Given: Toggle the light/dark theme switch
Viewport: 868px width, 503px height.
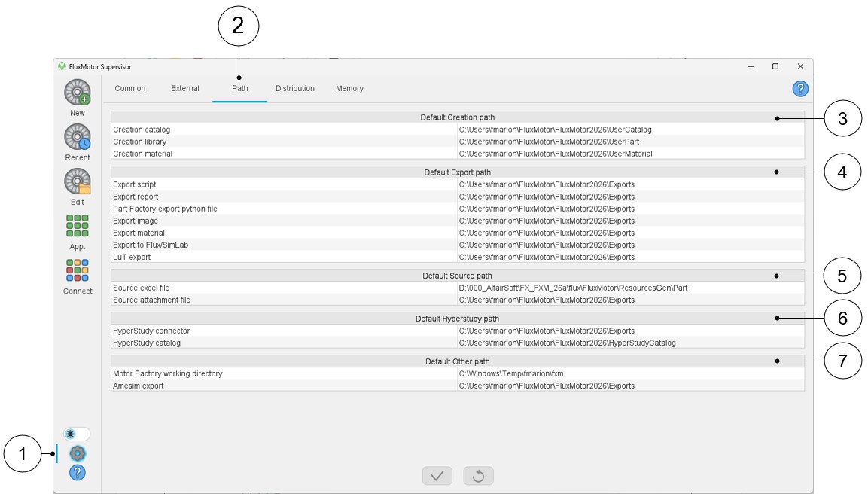Looking at the screenshot, I should pos(77,434).
